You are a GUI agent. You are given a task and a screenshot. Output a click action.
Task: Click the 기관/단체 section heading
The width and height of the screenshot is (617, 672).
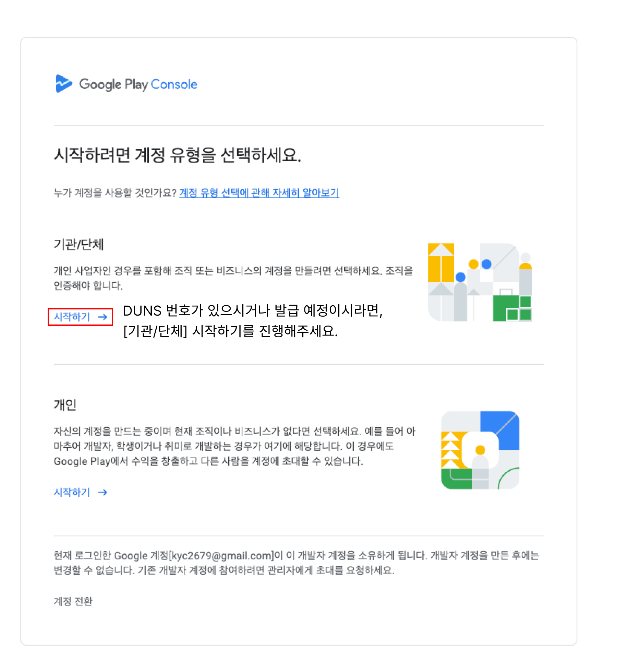coord(78,244)
